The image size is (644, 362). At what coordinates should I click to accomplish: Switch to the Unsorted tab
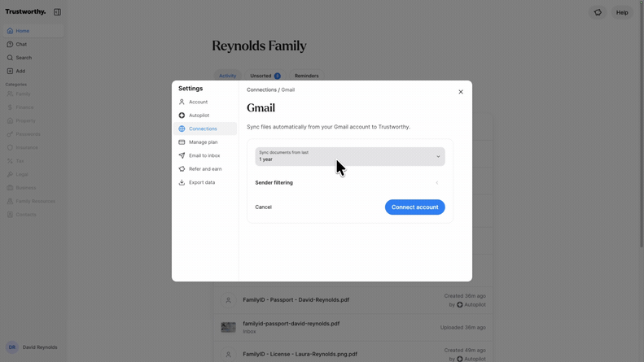point(265,76)
